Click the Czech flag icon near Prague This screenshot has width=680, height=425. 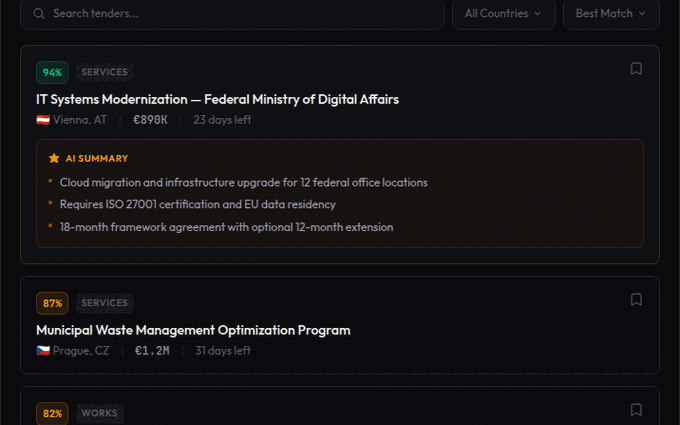[43, 351]
